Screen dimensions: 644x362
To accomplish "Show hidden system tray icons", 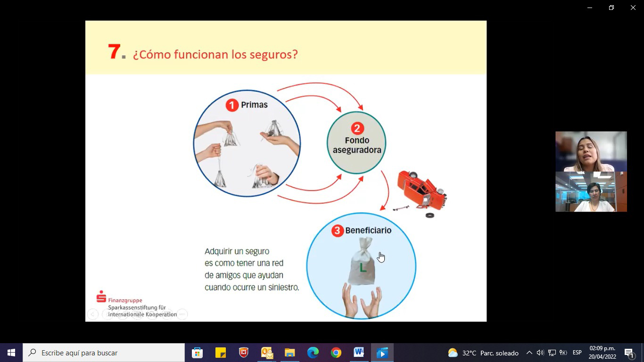I will point(529,353).
